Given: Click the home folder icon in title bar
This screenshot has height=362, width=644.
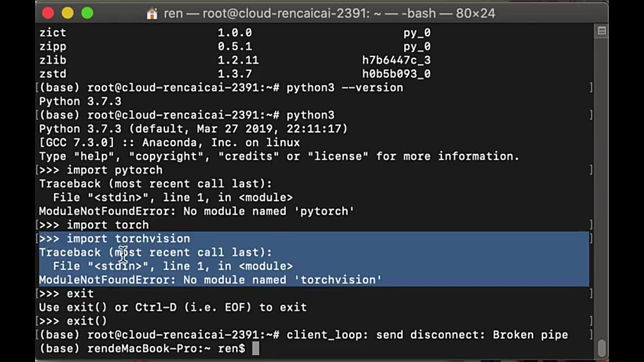Looking at the screenshot, I should coord(152,14).
